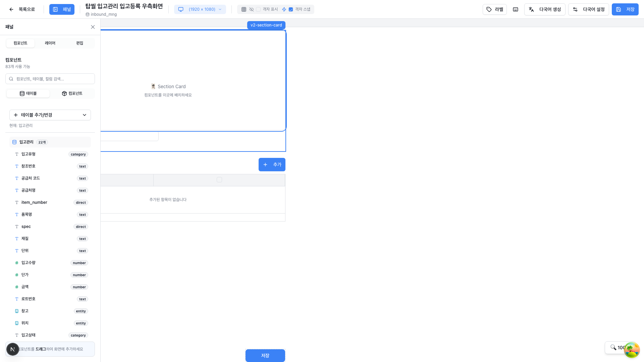Click the grid table icon in toolbar
The height and width of the screenshot is (362, 644).
[244, 9]
